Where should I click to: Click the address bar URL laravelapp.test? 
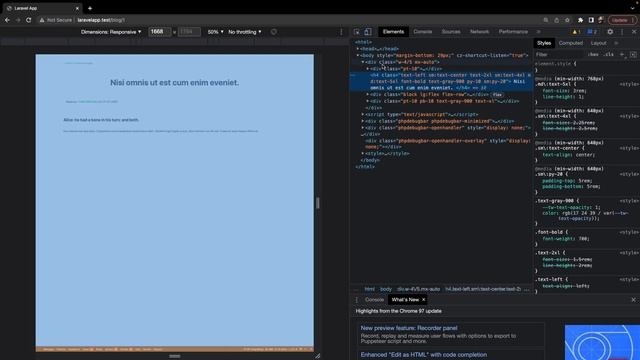[101, 20]
